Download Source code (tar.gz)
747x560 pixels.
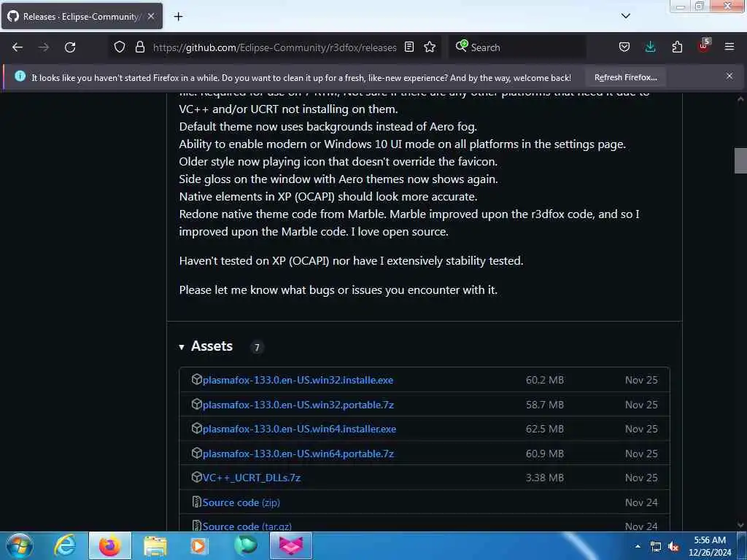[x=247, y=526]
